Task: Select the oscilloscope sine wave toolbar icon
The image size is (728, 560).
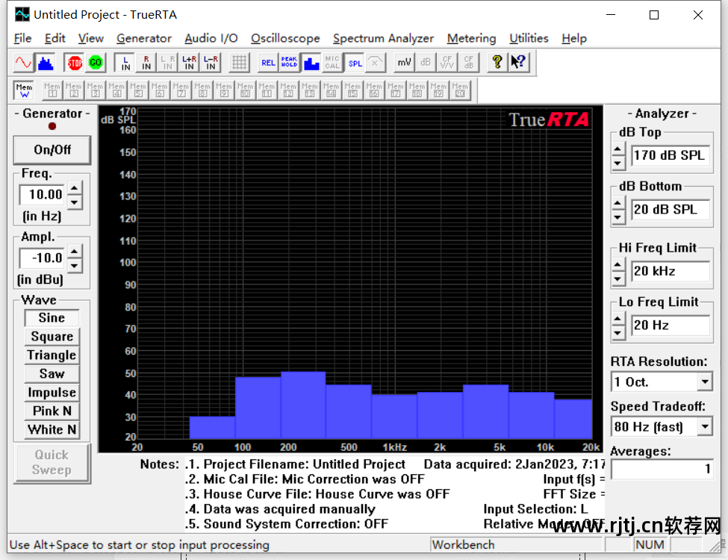Action: pos(23,62)
